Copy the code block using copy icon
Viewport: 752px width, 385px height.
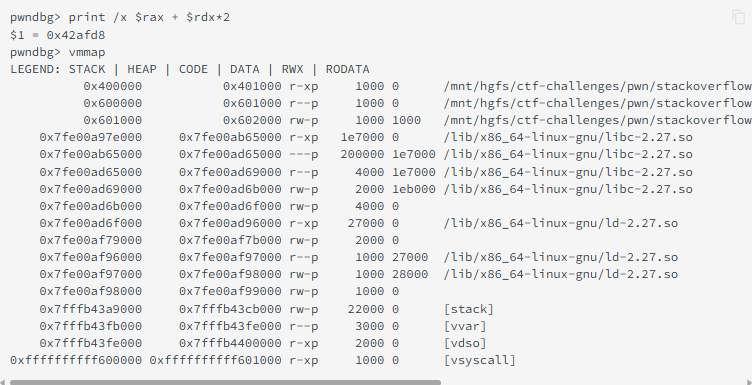coord(739,17)
